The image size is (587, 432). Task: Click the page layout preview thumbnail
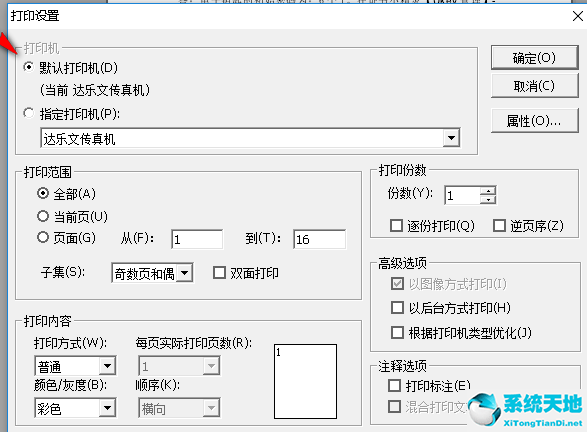tap(305, 381)
